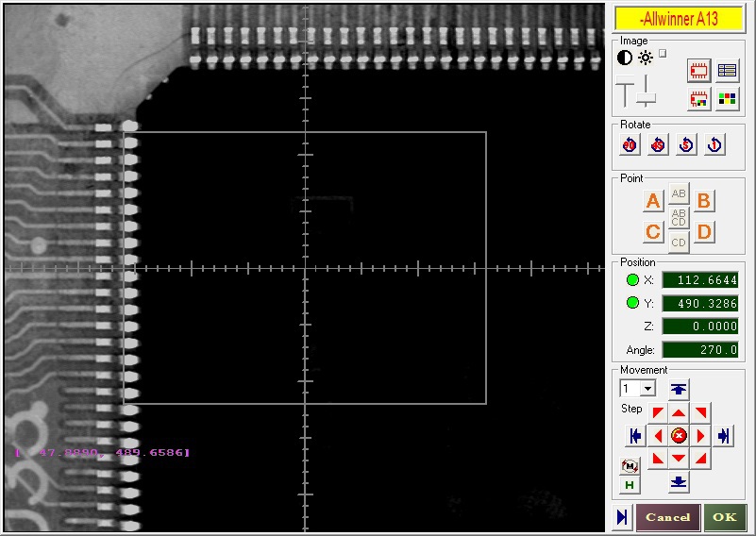Move up with the red up arrow
This screenshot has width=756, height=536.
(x=679, y=413)
